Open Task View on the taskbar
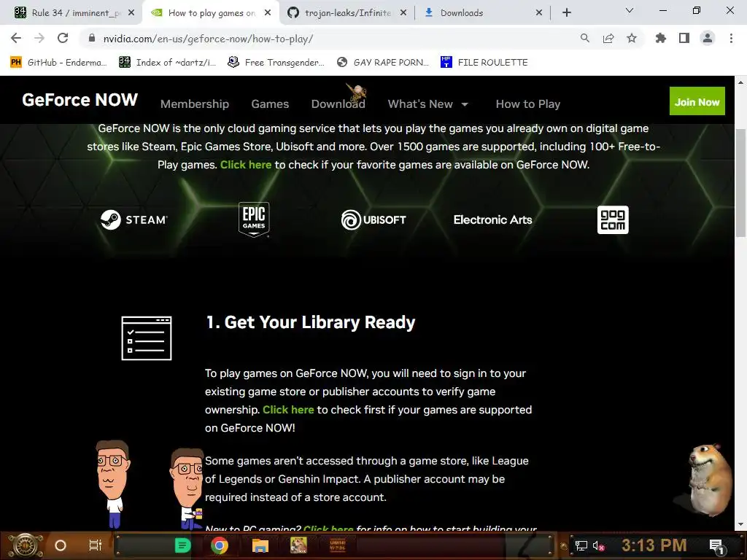The height and width of the screenshot is (560, 747). pyautogui.click(x=96, y=545)
